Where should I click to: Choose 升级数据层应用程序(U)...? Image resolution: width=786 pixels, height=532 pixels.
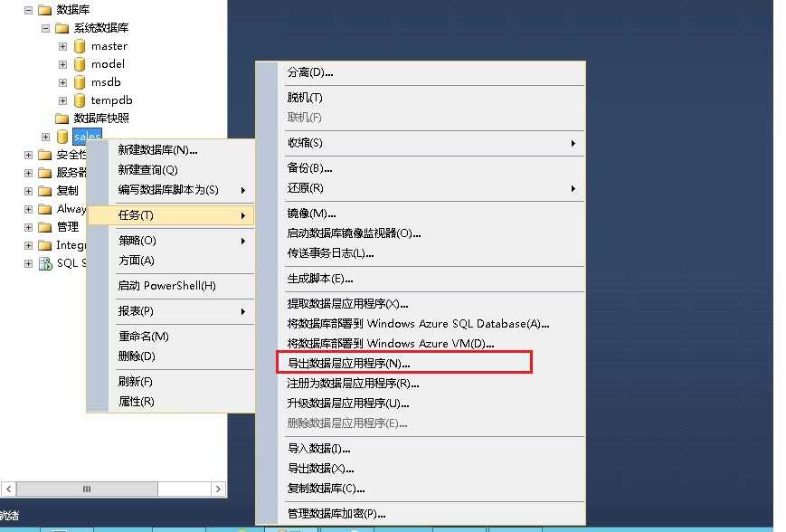coord(420,404)
